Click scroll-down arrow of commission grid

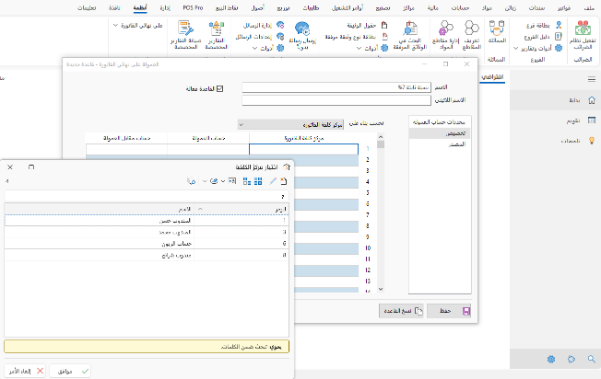[381, 289]
